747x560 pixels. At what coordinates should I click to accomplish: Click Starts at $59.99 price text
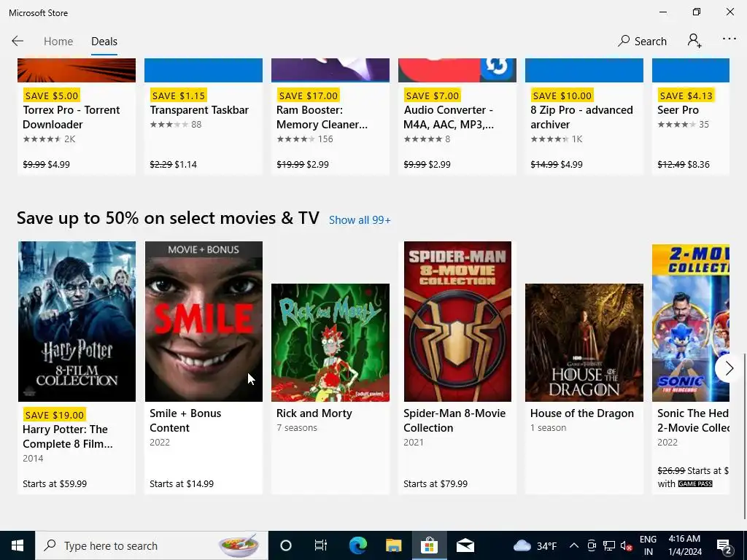point(55,484)
